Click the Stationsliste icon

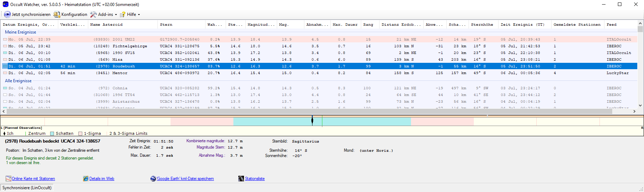pos(241,179)
